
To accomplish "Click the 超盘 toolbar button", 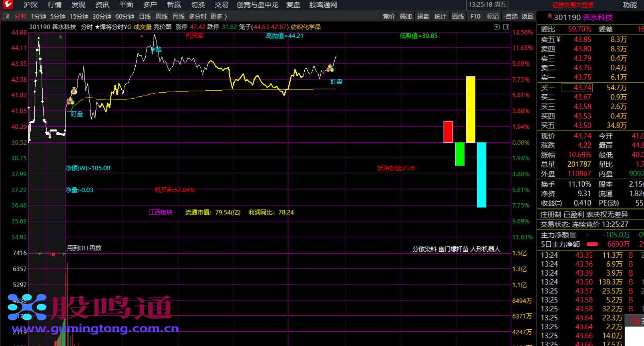I will coord(423,16).
